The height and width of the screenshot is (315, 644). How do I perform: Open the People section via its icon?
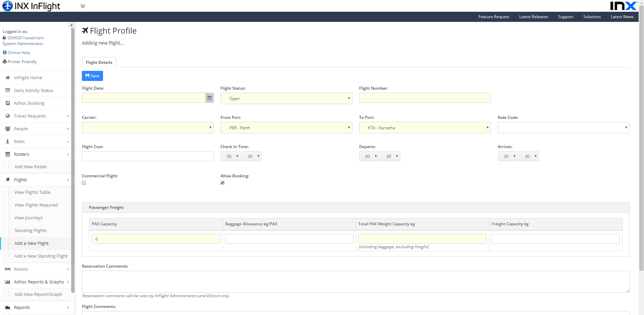7,129
